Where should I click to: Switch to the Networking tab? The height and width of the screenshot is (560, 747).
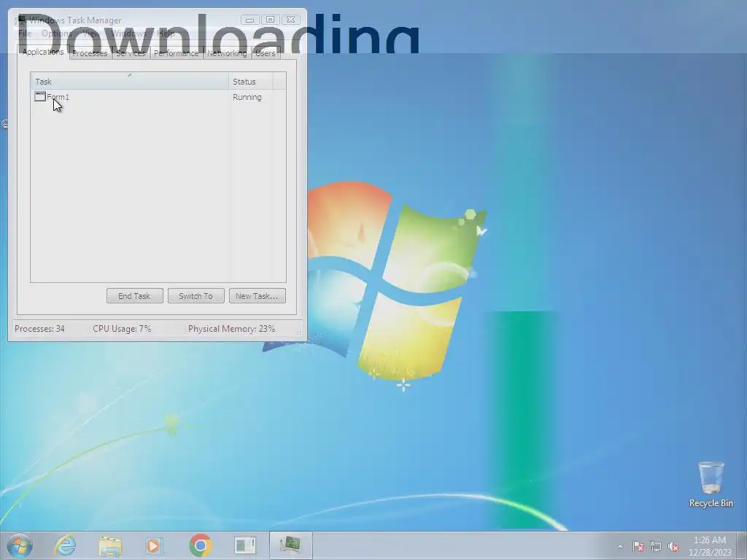tap(227, 53)
